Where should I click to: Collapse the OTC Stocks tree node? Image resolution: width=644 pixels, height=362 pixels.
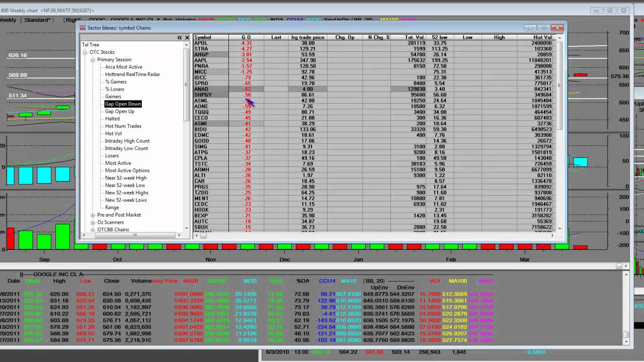click(85, 52)
